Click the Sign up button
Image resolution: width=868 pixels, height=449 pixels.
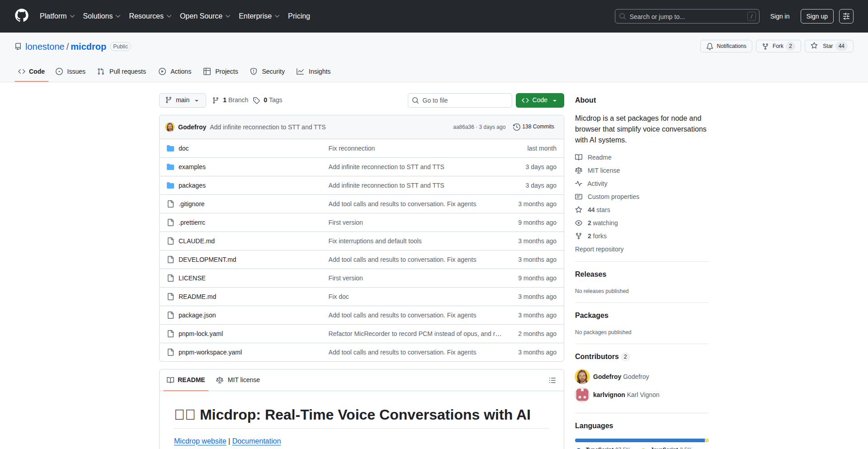click(817, 16)
